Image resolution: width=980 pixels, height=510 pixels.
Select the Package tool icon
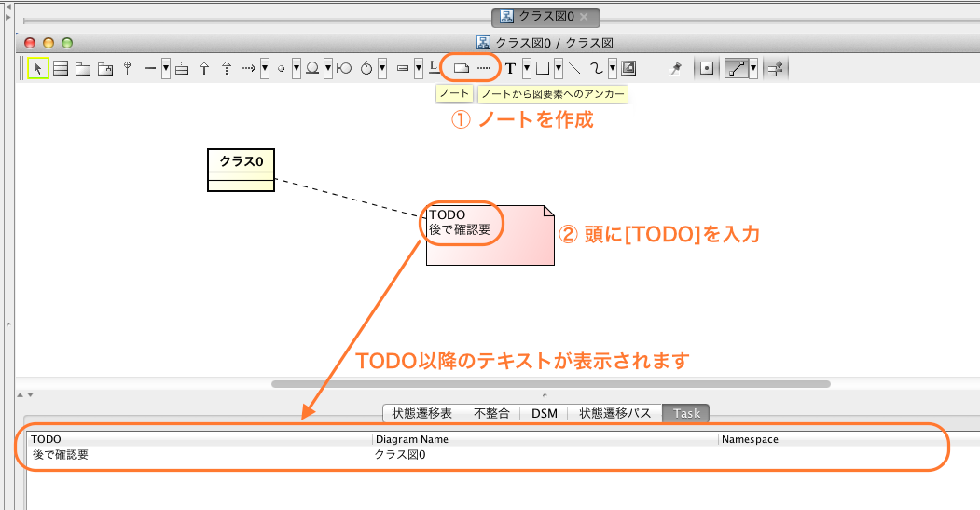coord(83,68)
